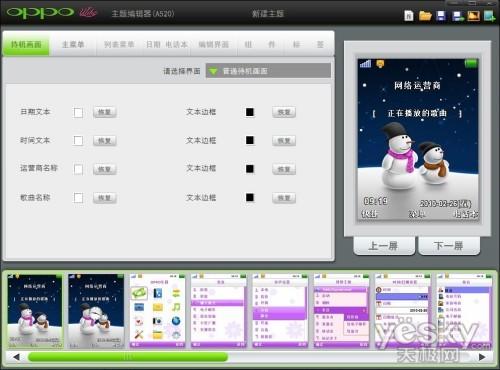Image resolution: width=500 pixels, height=370 pixels.
Task: Select the fifth purple list thumbnail
Action: click(x=280, y=311)
